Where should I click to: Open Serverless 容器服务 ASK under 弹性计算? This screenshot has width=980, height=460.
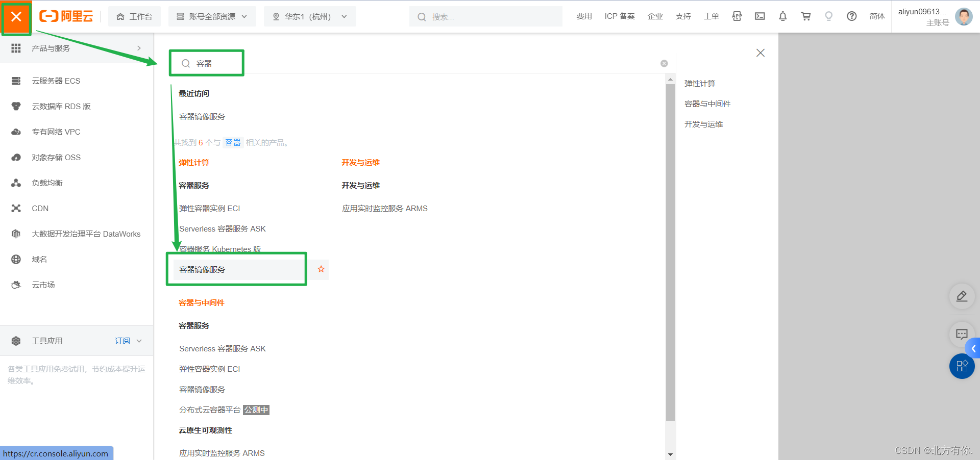(223, 229)
